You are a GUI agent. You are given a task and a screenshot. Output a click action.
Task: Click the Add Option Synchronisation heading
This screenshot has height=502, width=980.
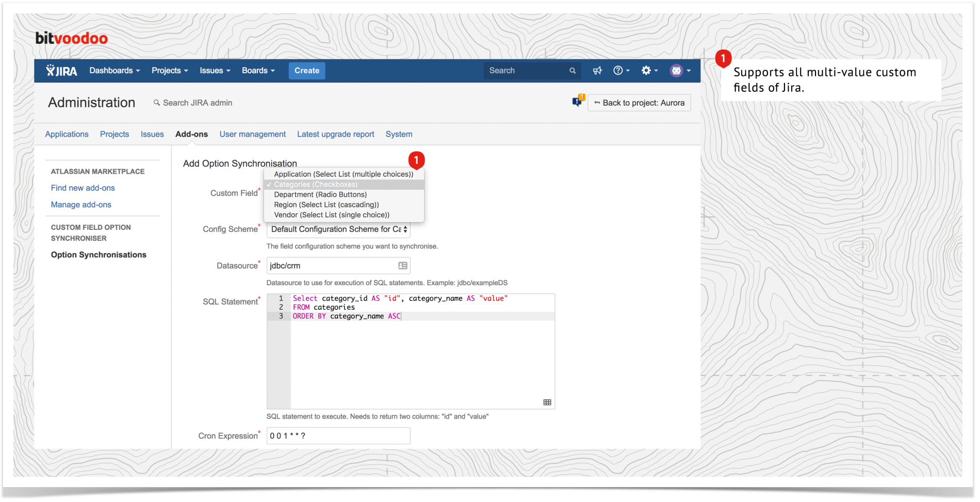[240, 163]
